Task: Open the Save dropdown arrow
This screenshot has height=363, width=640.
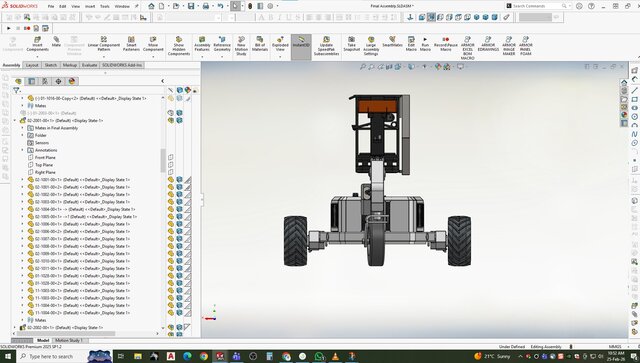Action: (198, 6)
